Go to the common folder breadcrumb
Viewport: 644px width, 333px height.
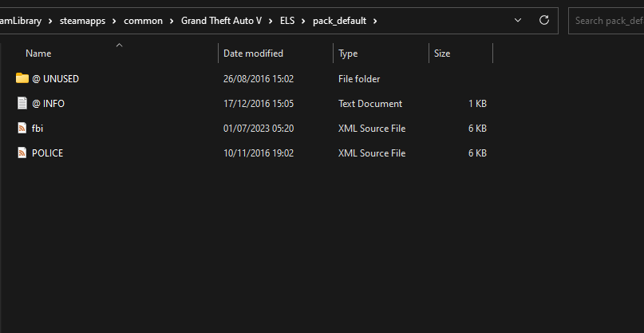click(143, 20)
